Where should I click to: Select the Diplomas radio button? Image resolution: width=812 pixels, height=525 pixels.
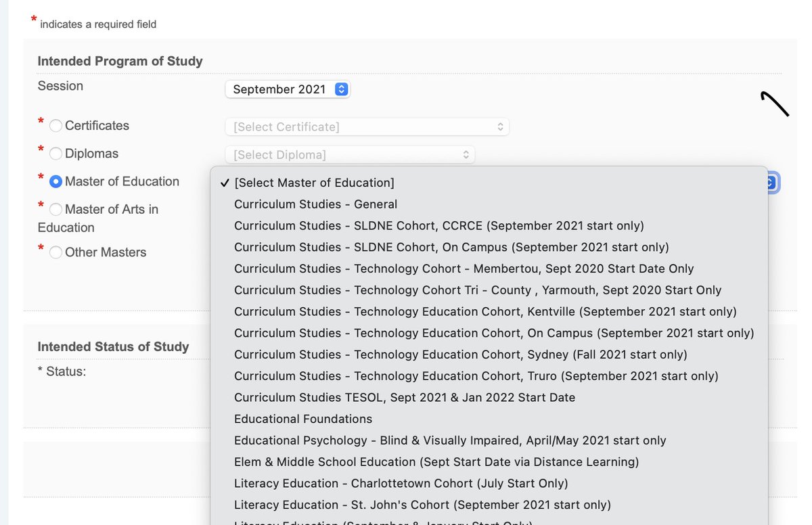coord(55,154)
